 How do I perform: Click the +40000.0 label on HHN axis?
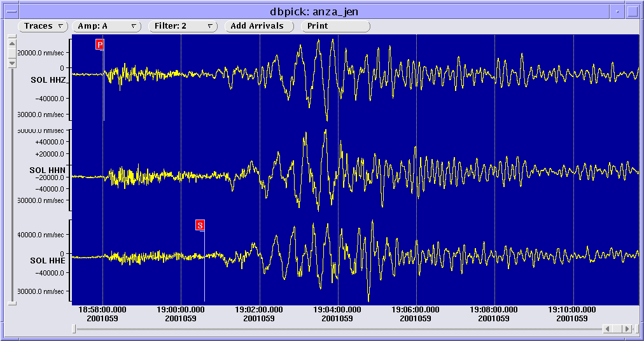pos(50,142)
